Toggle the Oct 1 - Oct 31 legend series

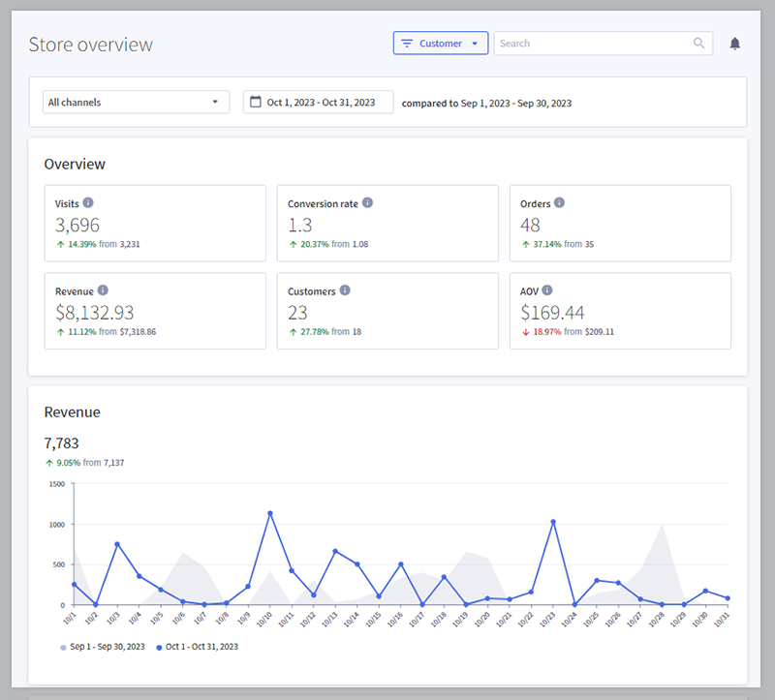197,647
